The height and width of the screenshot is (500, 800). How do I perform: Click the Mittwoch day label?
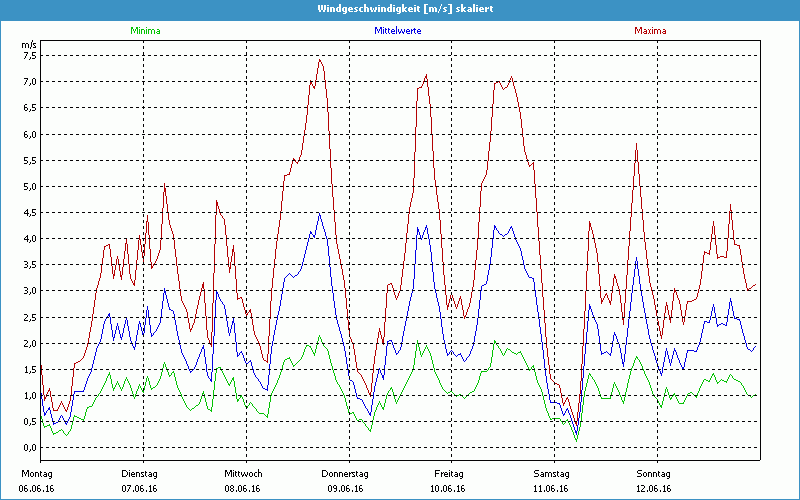243,474
